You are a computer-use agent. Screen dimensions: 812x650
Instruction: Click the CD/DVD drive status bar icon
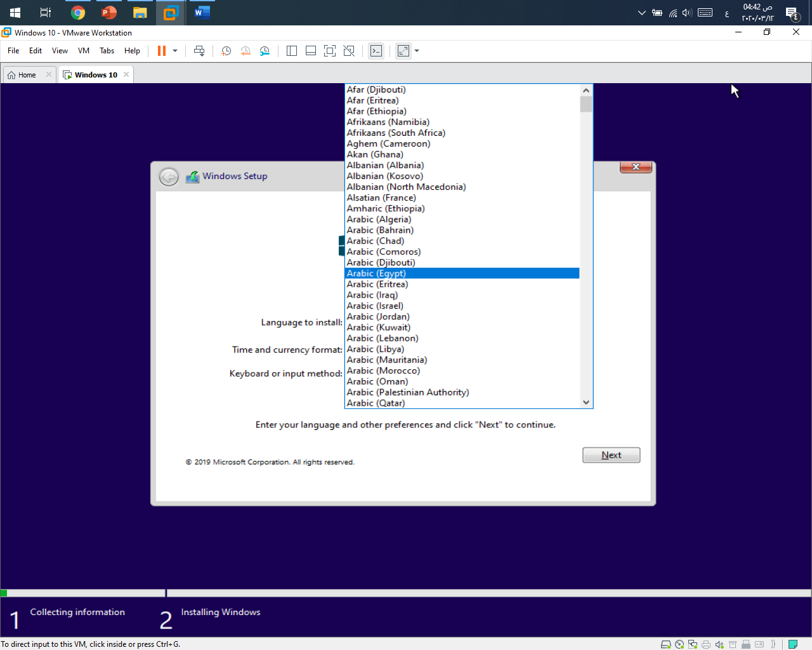coord(679,644)
